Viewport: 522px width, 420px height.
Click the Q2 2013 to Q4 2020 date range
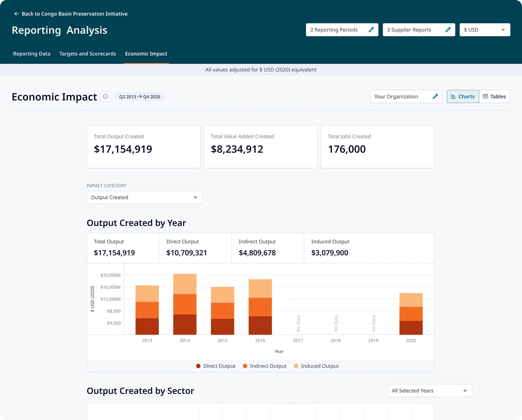tap(140, 97)
